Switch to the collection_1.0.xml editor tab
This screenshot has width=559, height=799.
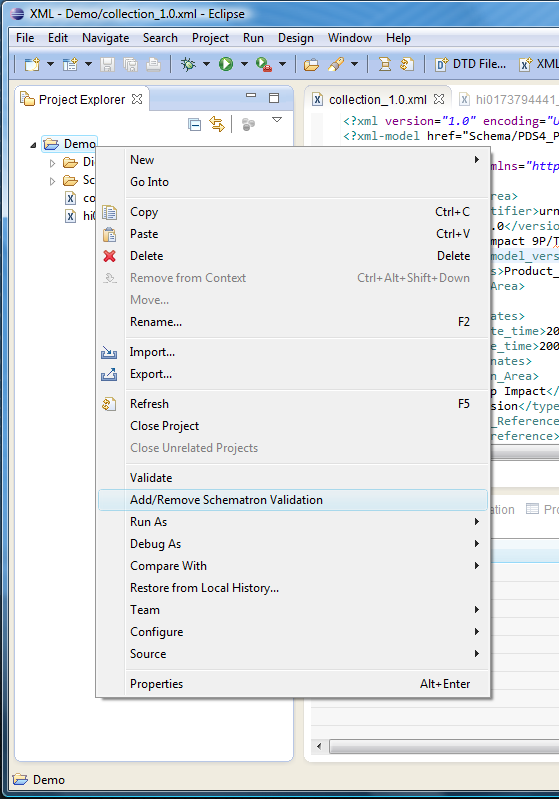377,99
